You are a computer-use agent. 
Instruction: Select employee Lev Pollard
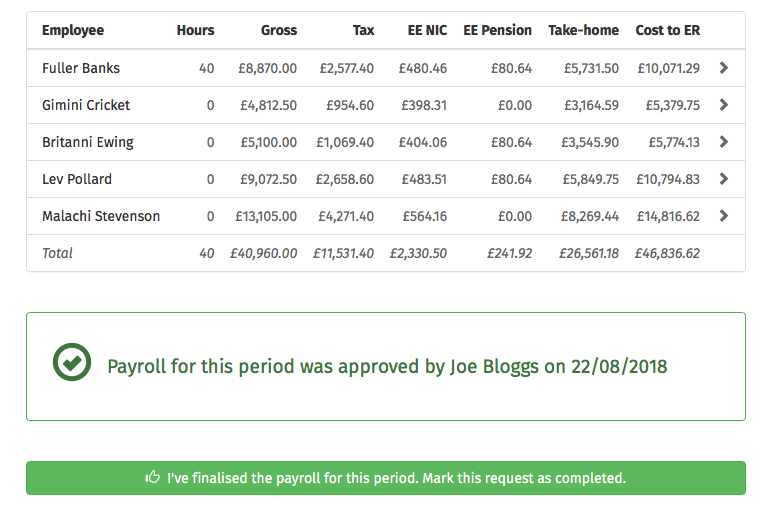[77, 179]
